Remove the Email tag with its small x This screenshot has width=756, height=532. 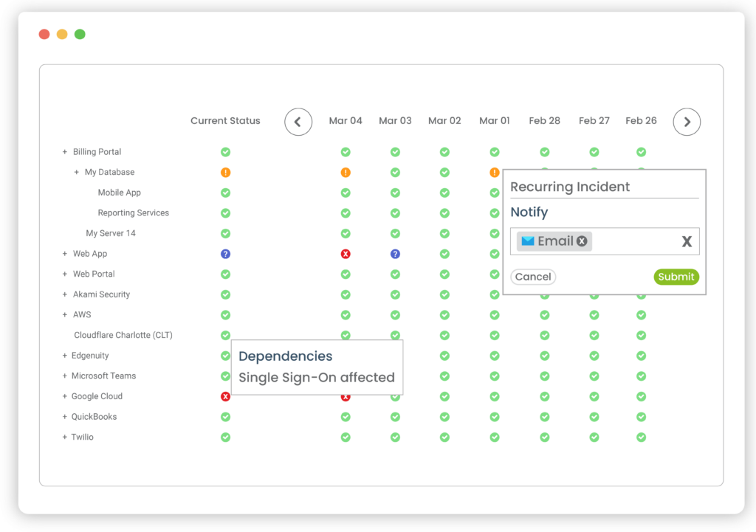[x=581, y=241]
